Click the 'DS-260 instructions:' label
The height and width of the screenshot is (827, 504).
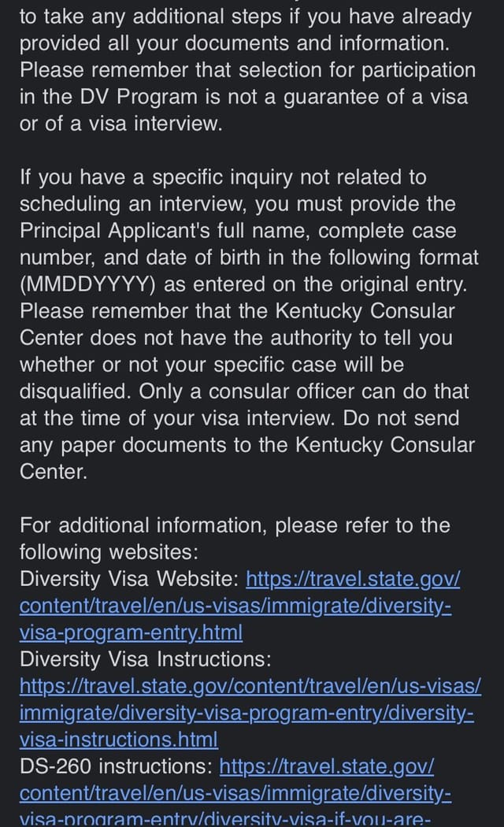coord(116,766)
